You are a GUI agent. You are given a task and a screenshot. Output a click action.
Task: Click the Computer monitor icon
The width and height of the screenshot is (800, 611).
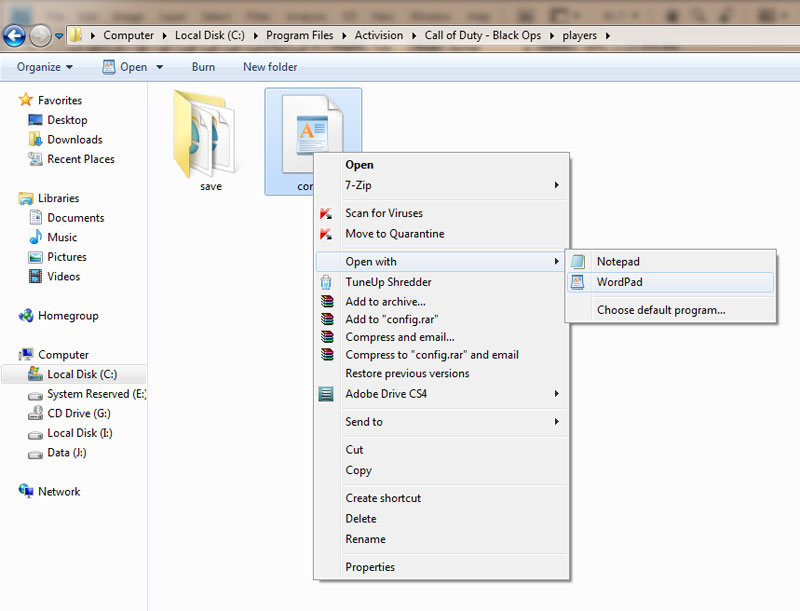click(x=26, y=354)
